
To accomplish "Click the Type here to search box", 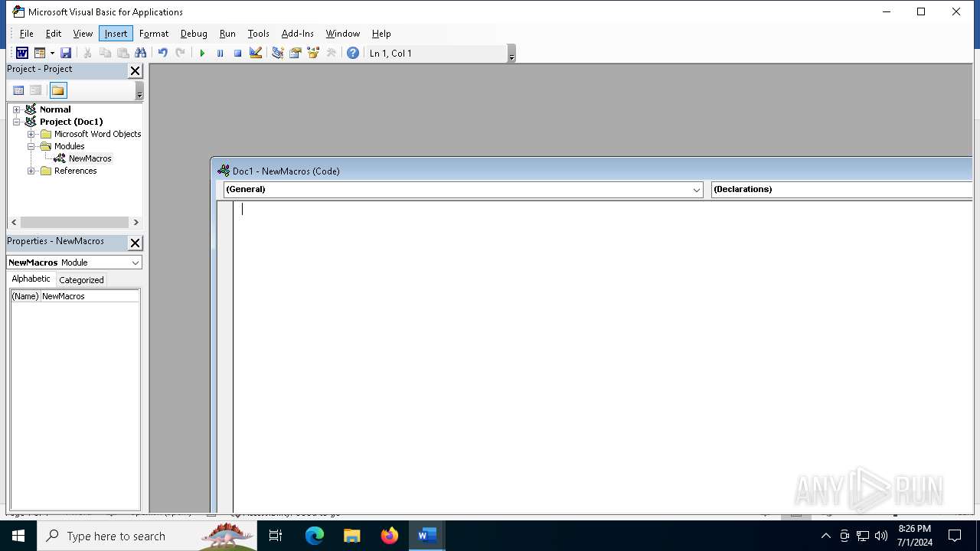I will pyautogui.click(x=147, y=536).
